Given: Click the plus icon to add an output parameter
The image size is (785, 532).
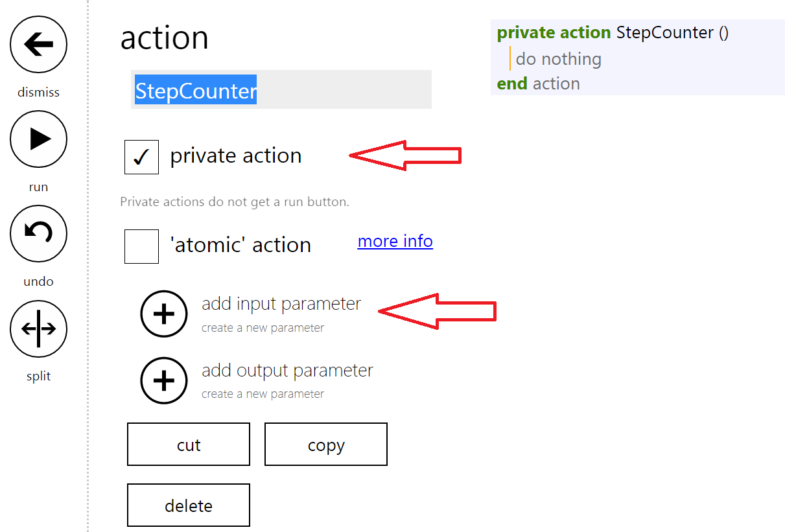Looking at the screenshot, I should (x=164, y=380).
